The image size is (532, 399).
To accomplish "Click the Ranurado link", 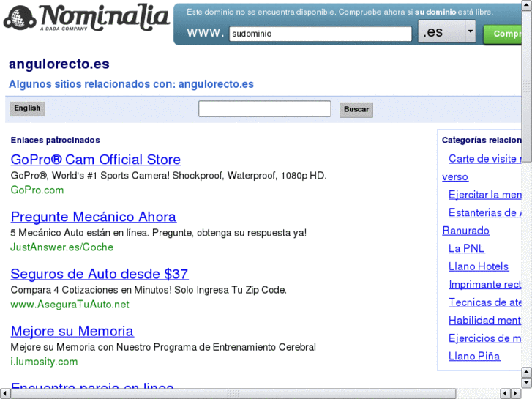I will click(465, 231).
